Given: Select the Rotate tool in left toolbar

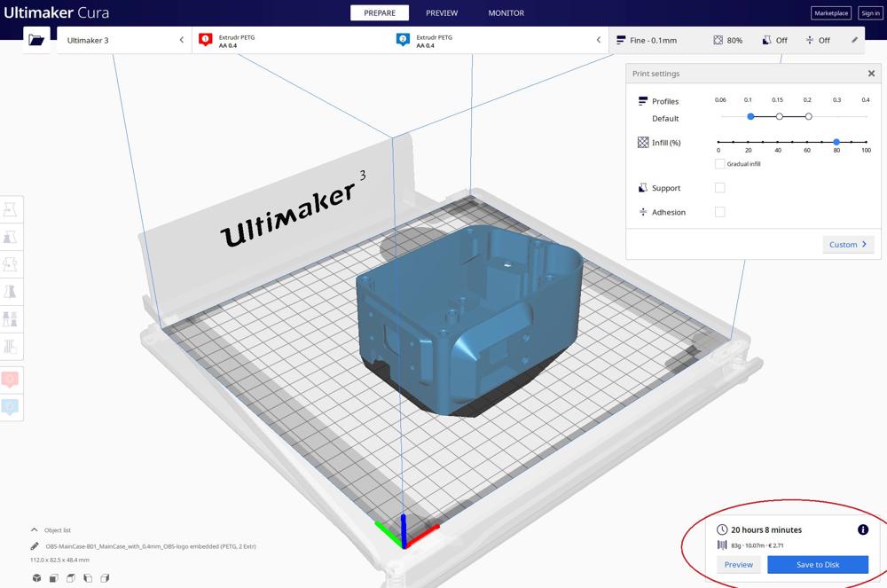Looking at the screenshot, I should pyautogui.click(x=10, y=264).
